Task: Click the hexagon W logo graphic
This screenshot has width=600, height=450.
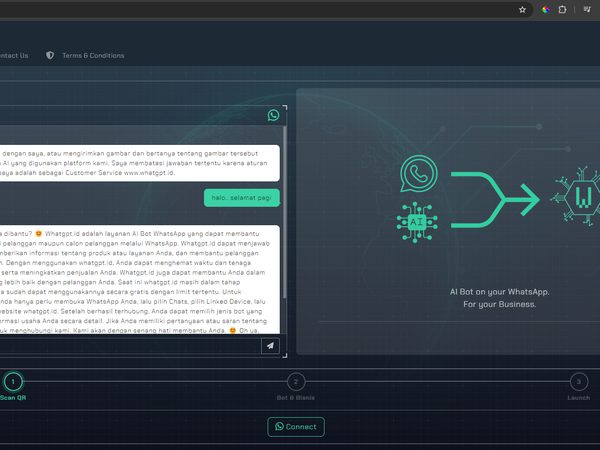Action: 576,196
